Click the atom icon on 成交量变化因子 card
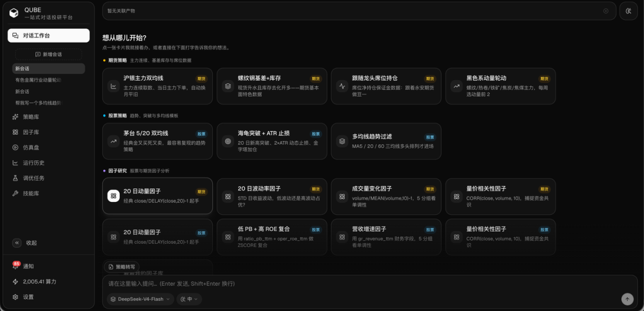Viewport: 644px width, 311px height. pos(342,196)
